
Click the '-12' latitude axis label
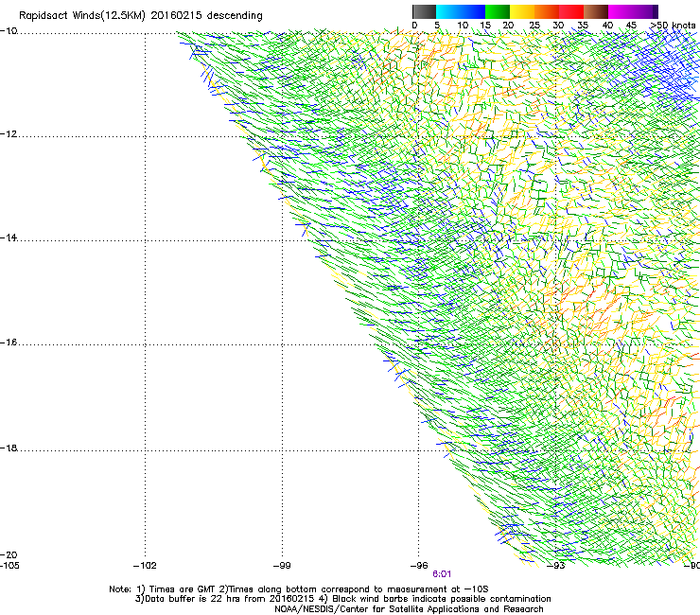click(9, 134)
